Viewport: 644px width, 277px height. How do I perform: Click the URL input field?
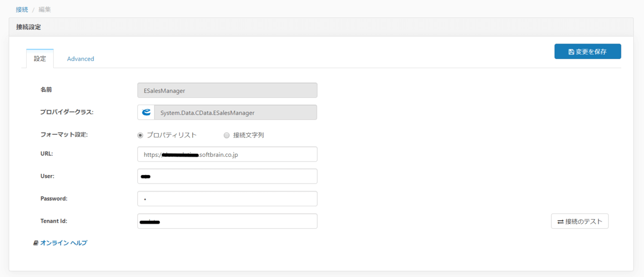pyautogui.click(x=228, y=154)
